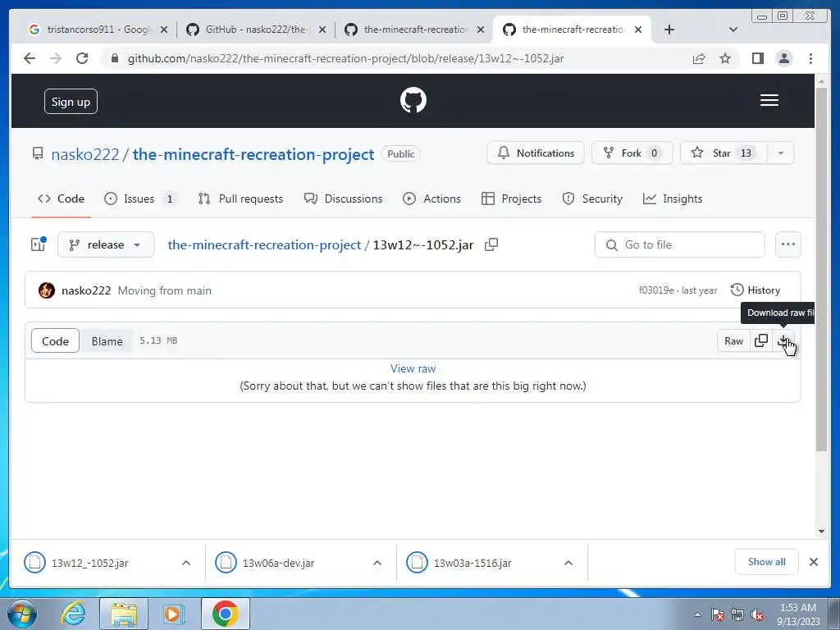
Task: Open the Issues tab
Action: [140, 199]
